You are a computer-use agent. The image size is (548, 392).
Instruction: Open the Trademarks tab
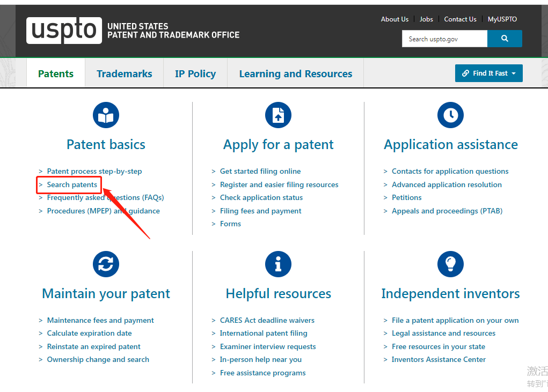[124, 74]
